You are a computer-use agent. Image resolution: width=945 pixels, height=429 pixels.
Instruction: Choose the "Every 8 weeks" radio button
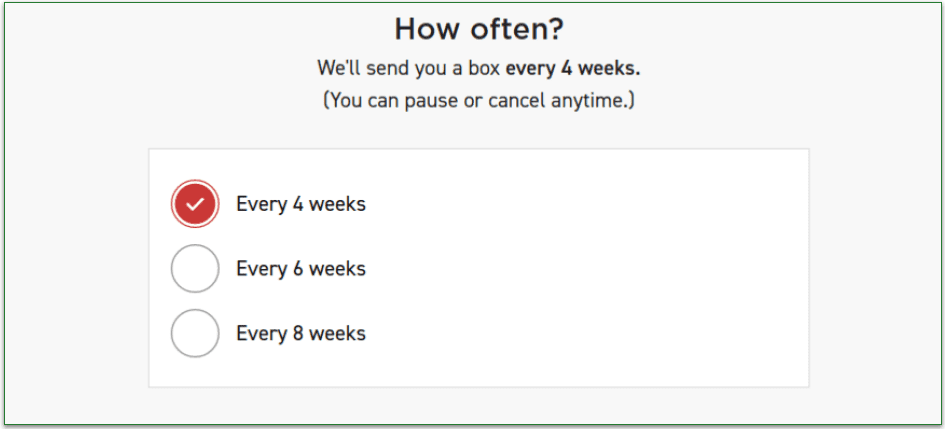coord(195,333)
